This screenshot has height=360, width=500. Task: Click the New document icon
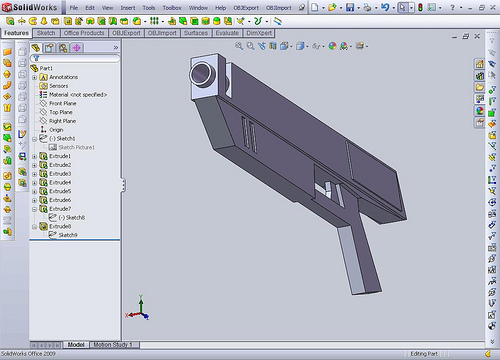click(x=315, y=7)
